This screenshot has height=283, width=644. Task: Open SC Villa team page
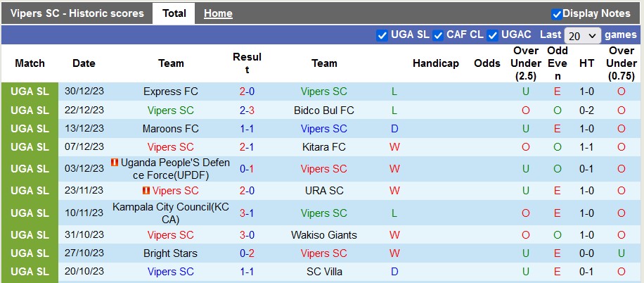324,272
